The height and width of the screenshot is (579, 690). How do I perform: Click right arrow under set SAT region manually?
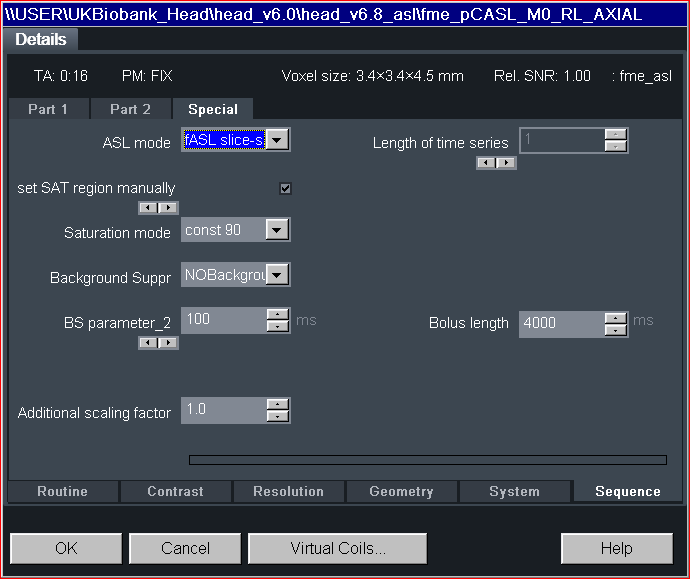tap(168, 208)
